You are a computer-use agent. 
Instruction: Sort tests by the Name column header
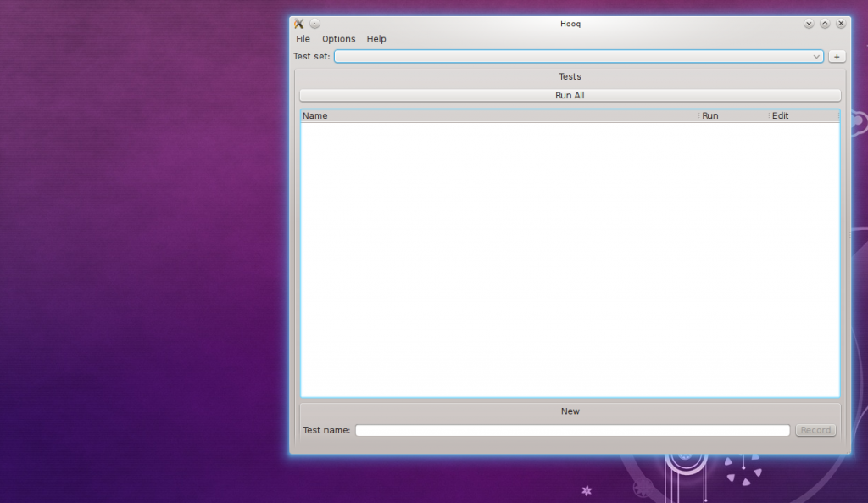pos(498,115)
